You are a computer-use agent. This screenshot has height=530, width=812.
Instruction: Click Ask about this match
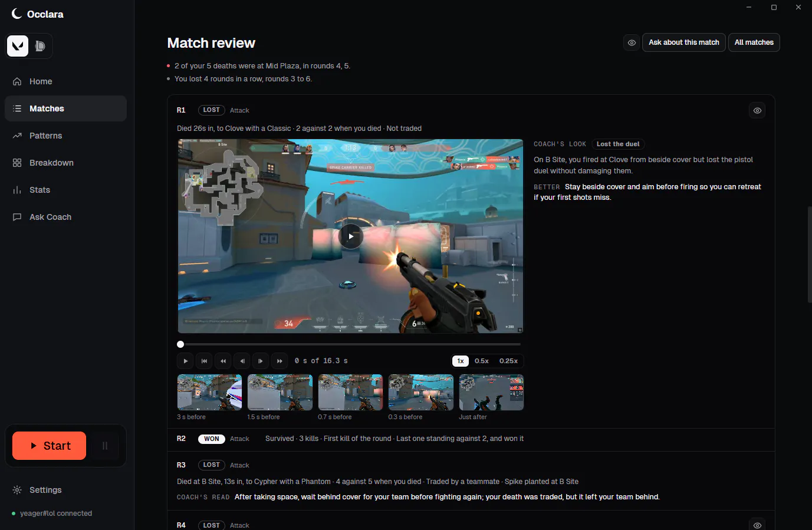684,42
